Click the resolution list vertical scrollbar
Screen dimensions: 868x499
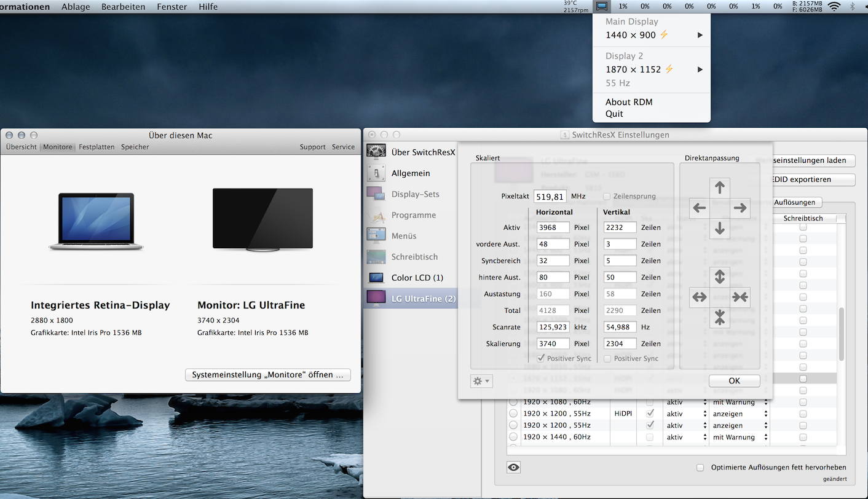(x=842, y=335)
